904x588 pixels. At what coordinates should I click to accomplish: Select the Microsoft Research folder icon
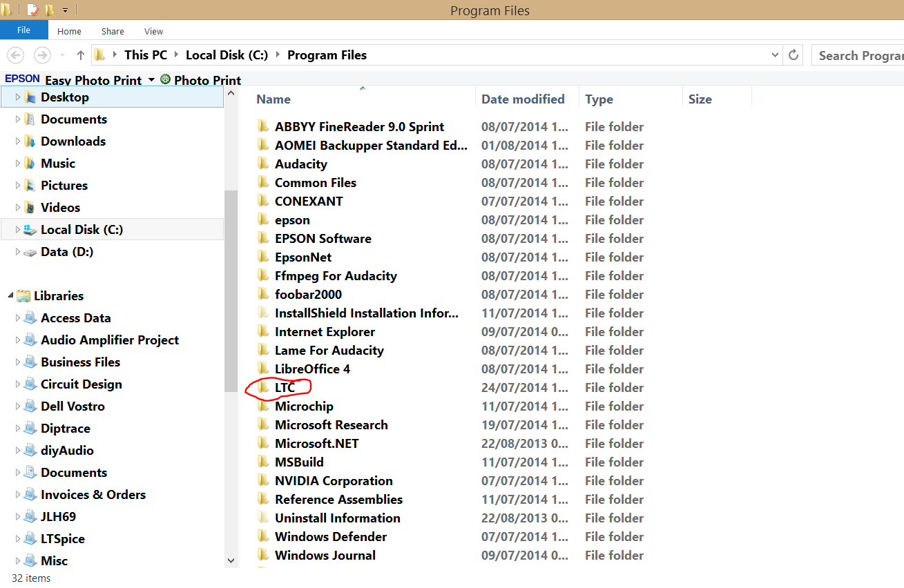(262, 424)
